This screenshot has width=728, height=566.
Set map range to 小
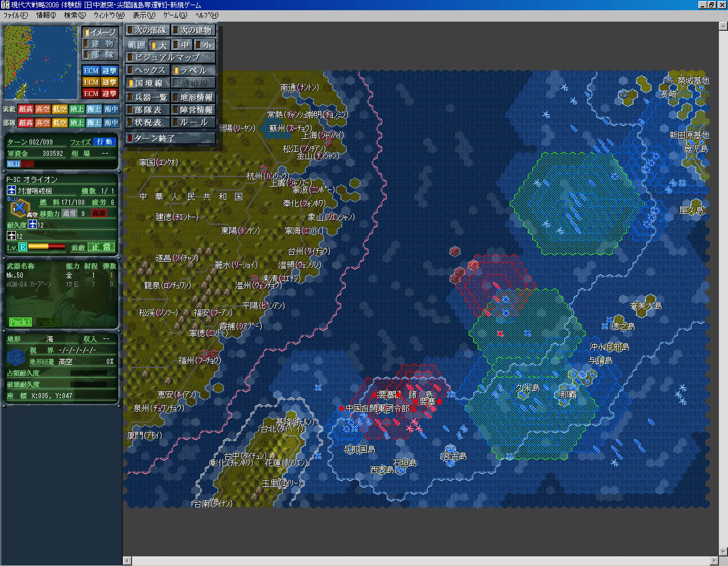(x=204, y=45)
